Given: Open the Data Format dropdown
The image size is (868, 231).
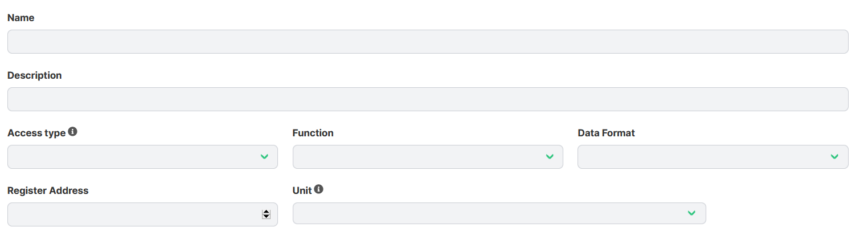Looking at the screenshot, I should [713, 157].
